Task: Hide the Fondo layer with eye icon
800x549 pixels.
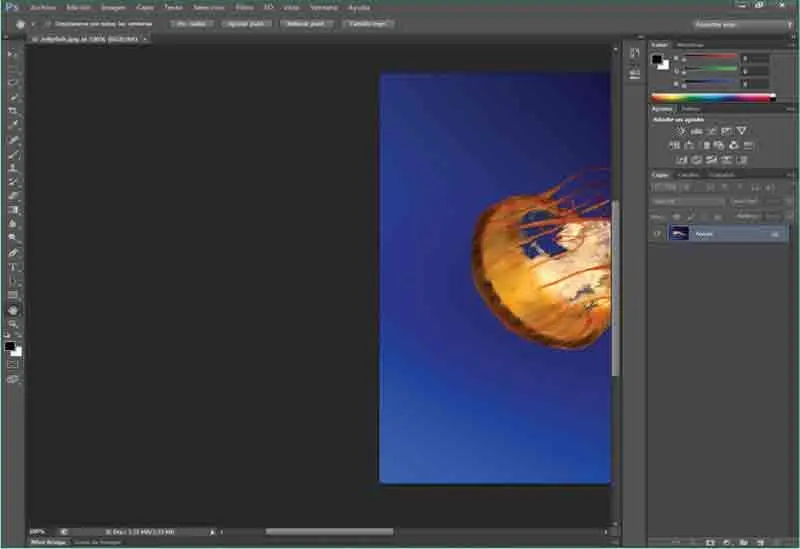Action: point(657,233)
